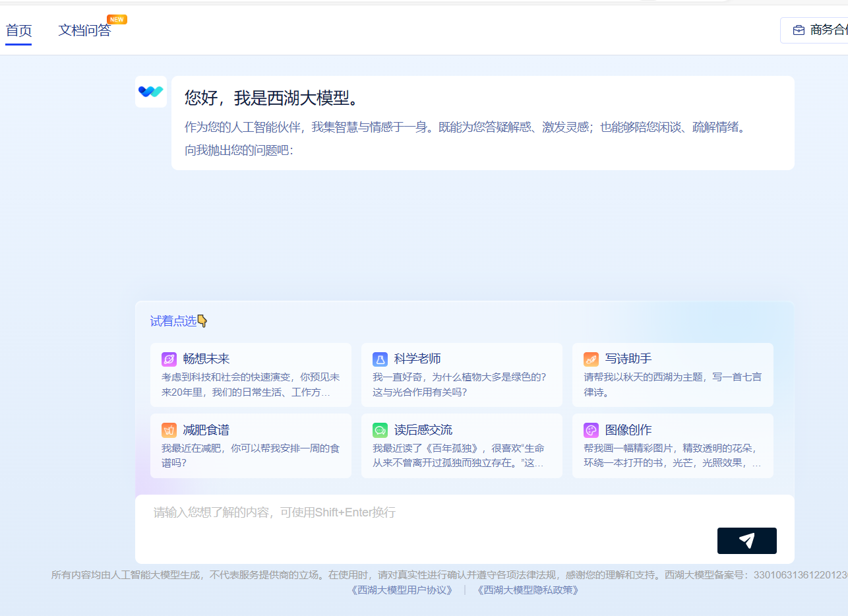Click the NEW badge above 文档问答
The height and width of the screenshot is (616, 848).
[116, 19]
